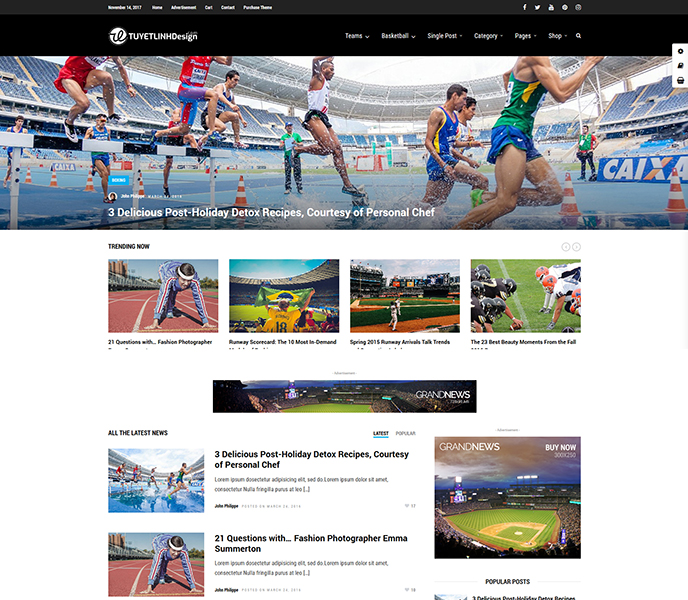Click the GrandNews Buy Now sidebar ad
Image resolution: width=688 pixels, height=600 pixels.
point(508,497)
